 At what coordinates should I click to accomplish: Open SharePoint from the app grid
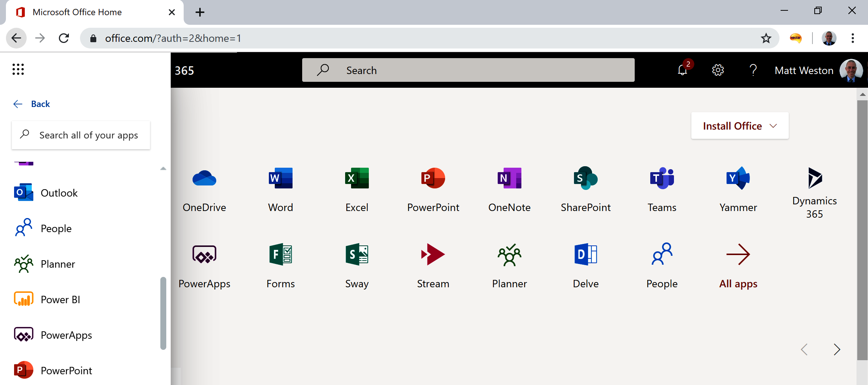pos(586,190)
